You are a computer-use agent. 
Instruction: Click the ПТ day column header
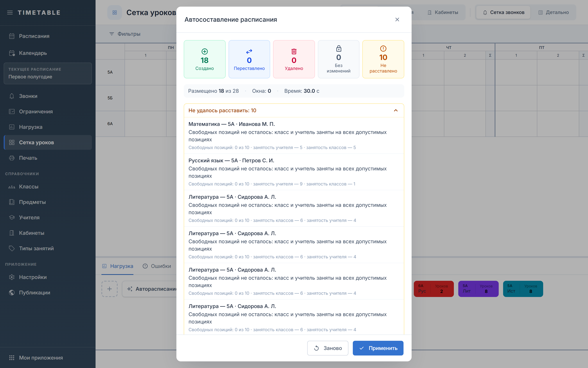tap(542, 47)
